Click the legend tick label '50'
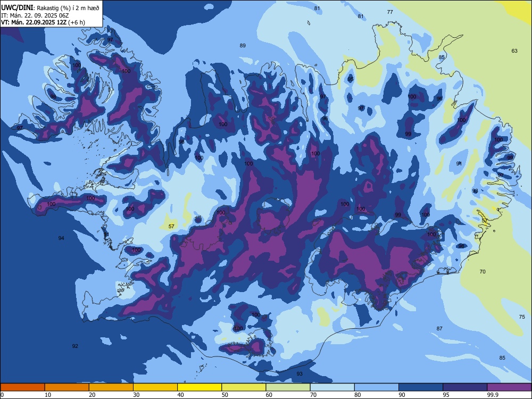 coord(225,395)
